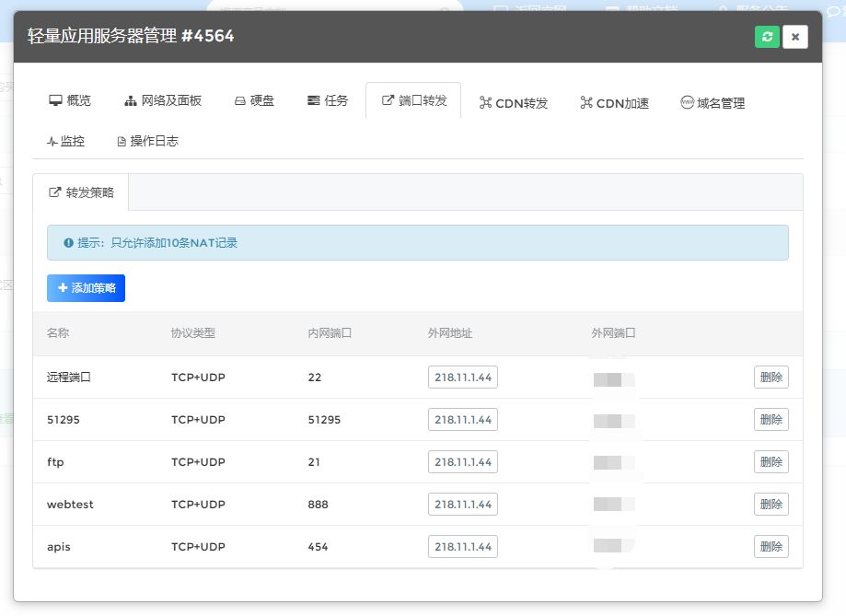Click the 内网端口 column header
Image resolution: width=846 pixels, height=616 pixels.
tap(330, 333)
